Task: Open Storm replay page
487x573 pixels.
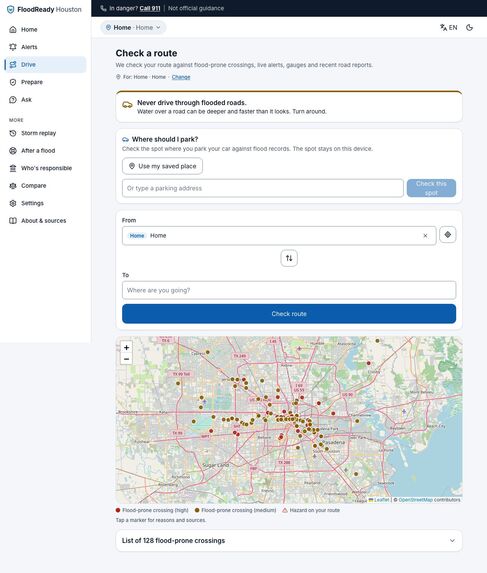Action: click(x=45, y=133)
